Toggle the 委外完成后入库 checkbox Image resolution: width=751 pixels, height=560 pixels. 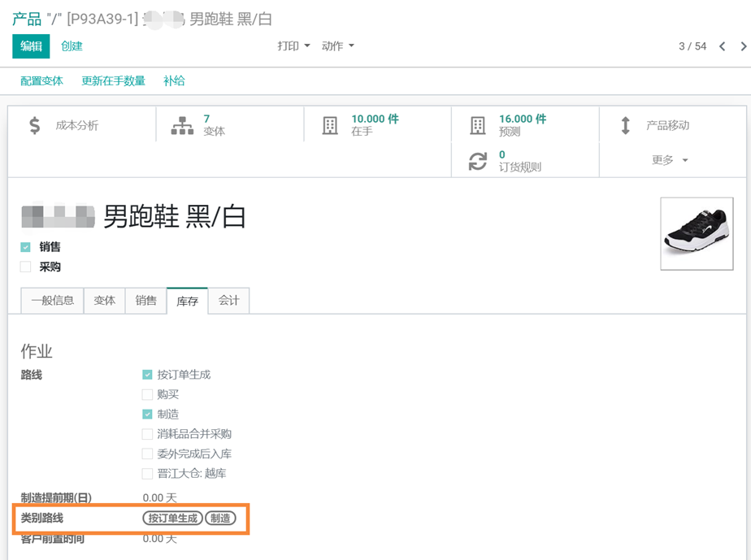147,454
